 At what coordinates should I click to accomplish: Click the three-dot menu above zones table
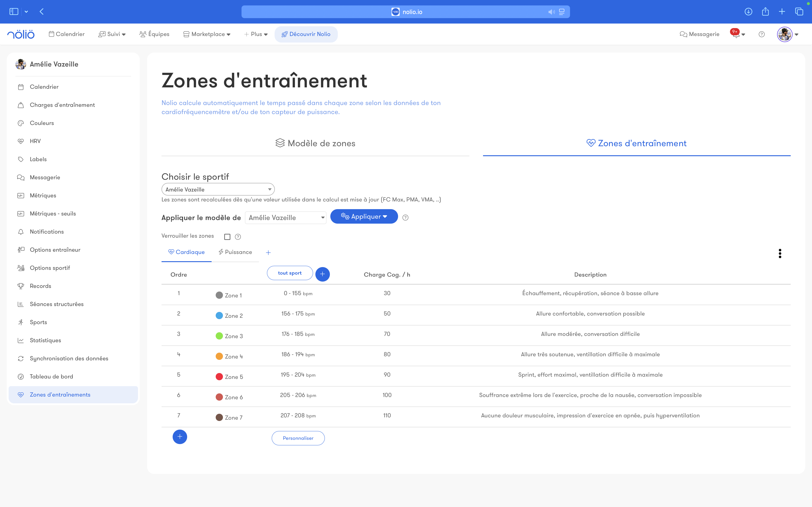pyautogui.click(x=780, y=253)
